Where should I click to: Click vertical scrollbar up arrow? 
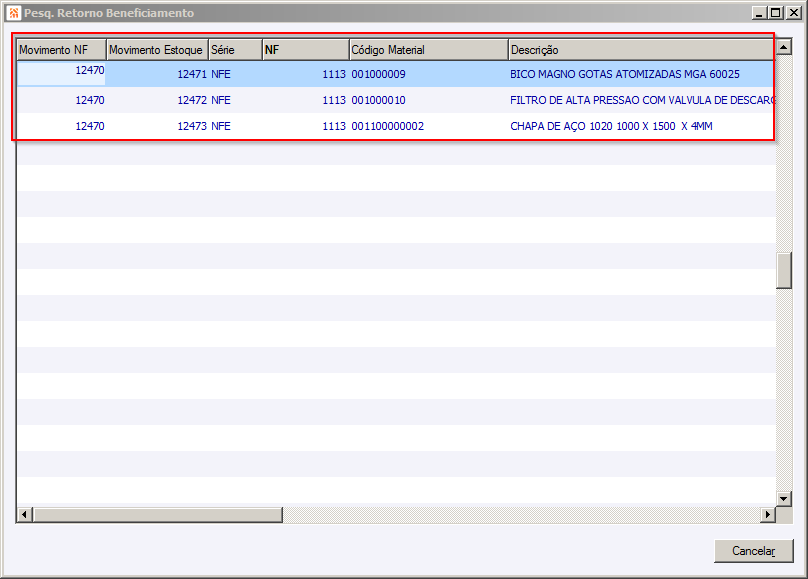[x=784, y=47]
